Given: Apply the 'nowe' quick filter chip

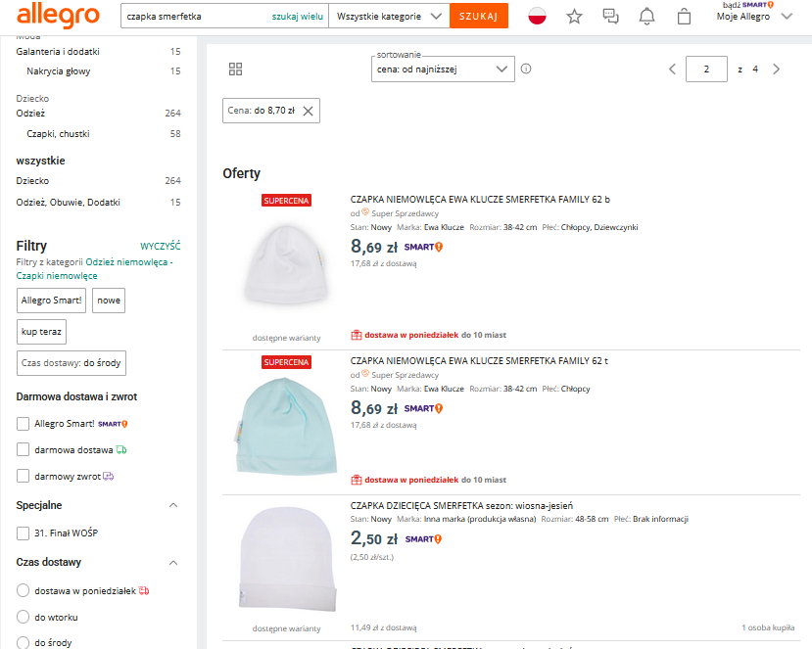Looking at the screenshot, I should (109, 301).
